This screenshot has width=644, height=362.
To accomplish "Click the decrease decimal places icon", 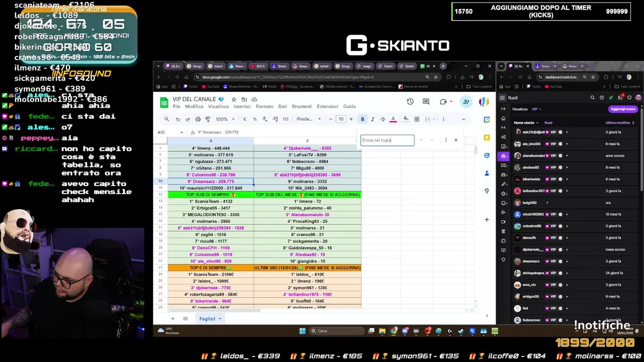I will click(265, 119).
